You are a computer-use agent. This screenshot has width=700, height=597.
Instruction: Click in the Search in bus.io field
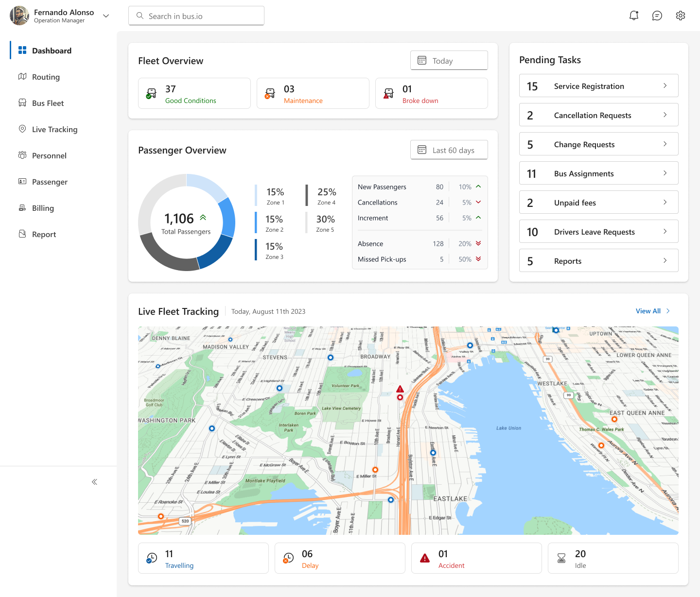click(196, 16)
